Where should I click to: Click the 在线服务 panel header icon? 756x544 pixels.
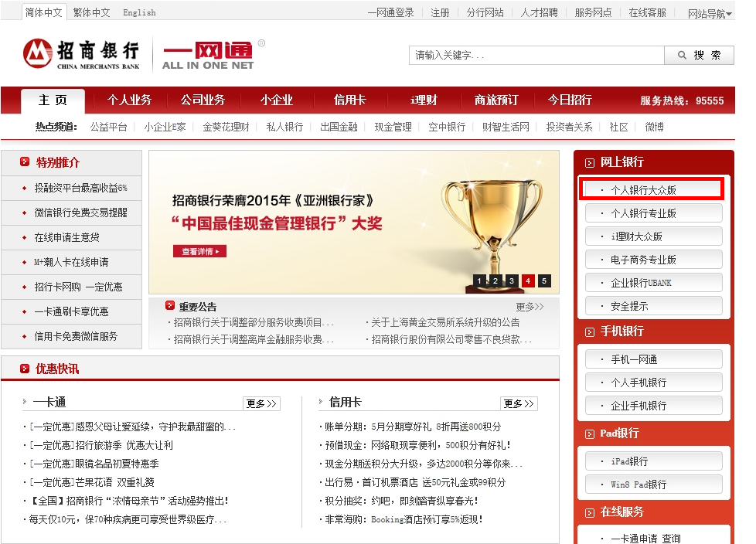click(x=590, y=512)
